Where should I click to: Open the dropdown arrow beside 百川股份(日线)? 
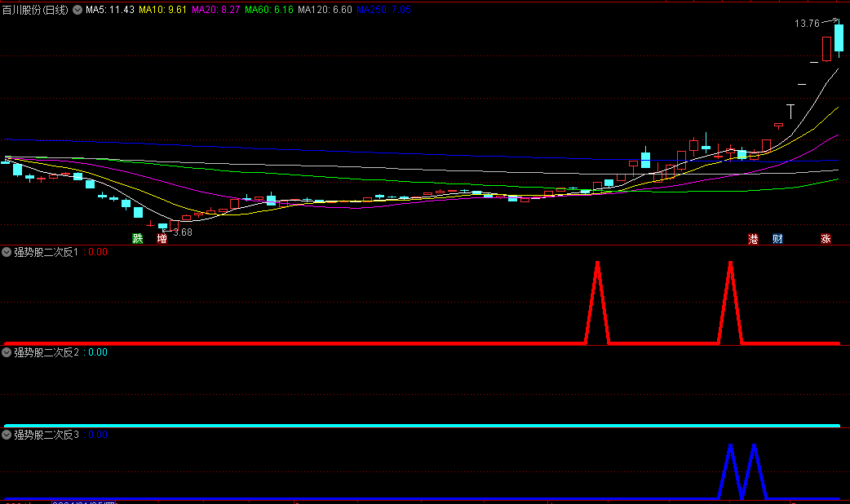pyautogui.click(x=77, y=10)
